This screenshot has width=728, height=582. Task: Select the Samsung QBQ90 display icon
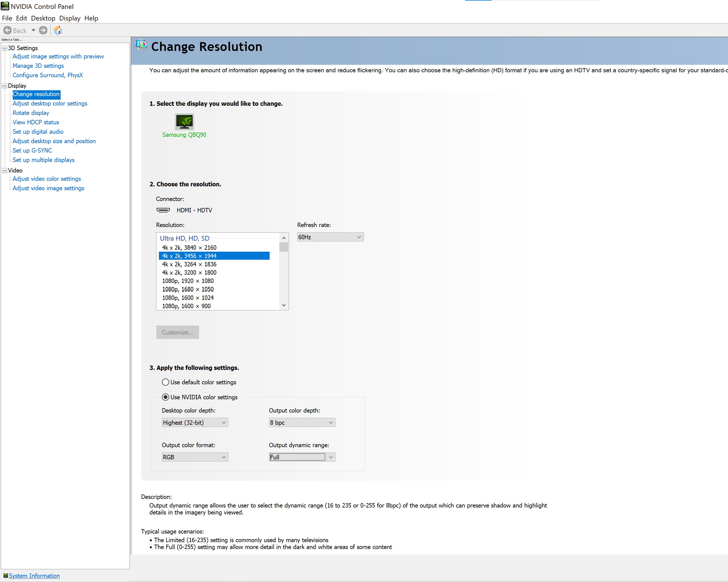[184, 122]
